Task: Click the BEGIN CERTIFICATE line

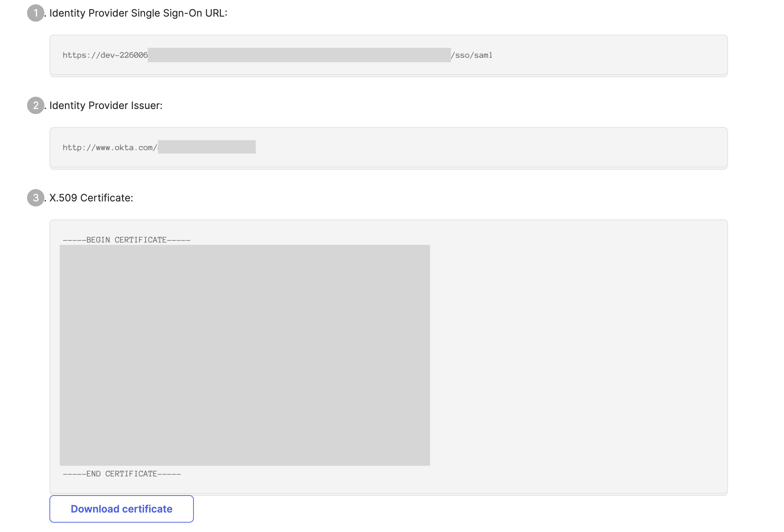Action: 126,240
